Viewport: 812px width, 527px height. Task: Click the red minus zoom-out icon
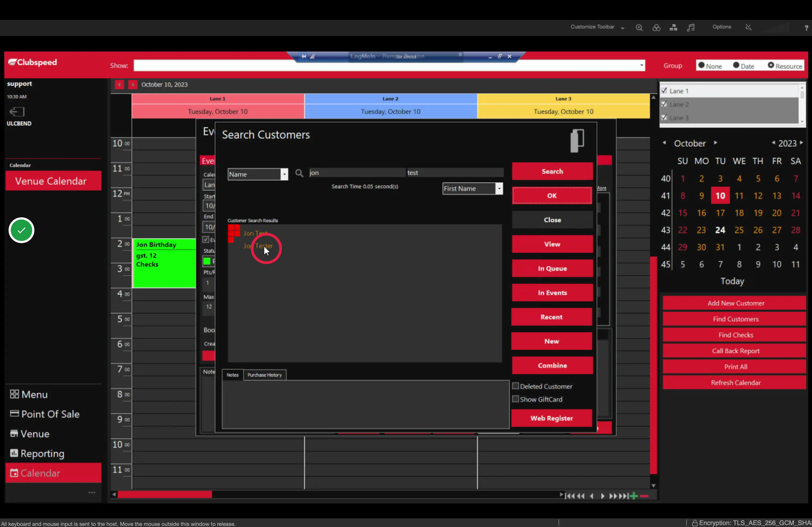[x=644, y=496]
